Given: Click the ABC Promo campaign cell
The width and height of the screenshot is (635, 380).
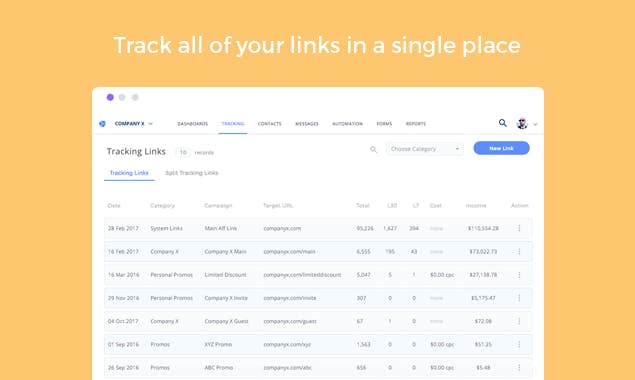Looking at the screenshot, I should [x=219, y=367].
